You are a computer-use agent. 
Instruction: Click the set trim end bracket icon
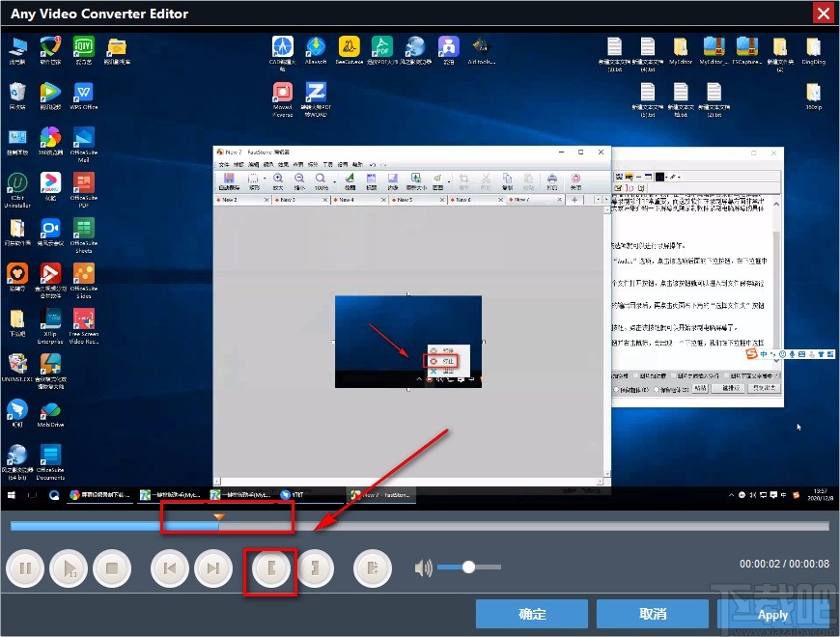click(x=316, y=568)
